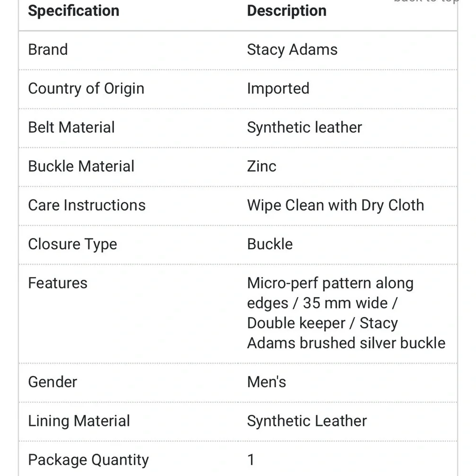
Task: Select the Features row label
Action: (58, 283)
